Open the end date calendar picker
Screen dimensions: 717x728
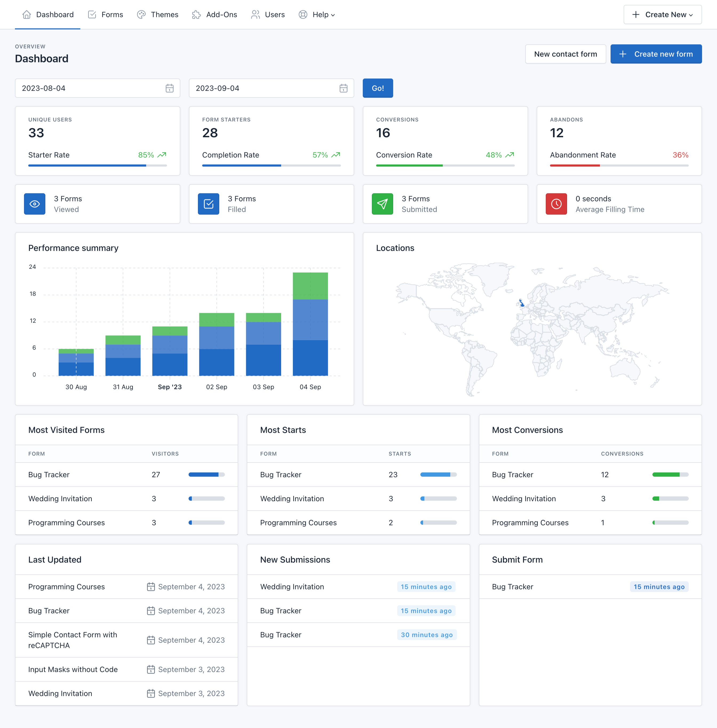[344, 88]
